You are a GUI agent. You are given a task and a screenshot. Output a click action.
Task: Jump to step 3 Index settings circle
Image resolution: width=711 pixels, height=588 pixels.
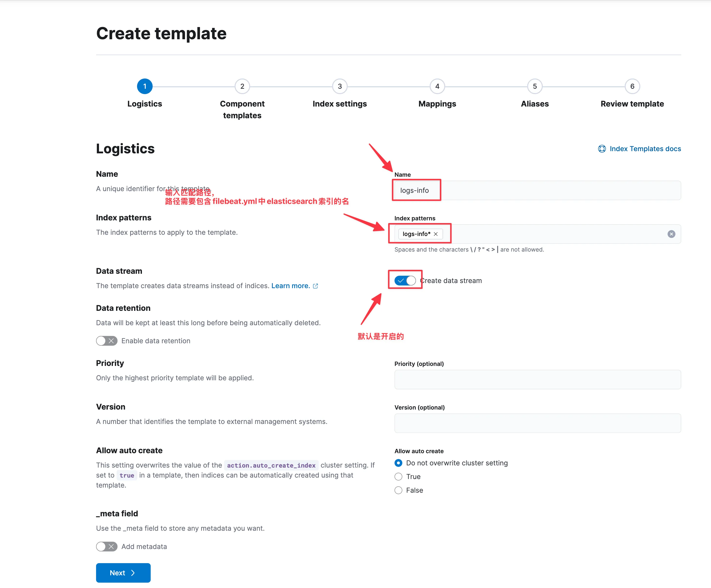click(340, 86)
